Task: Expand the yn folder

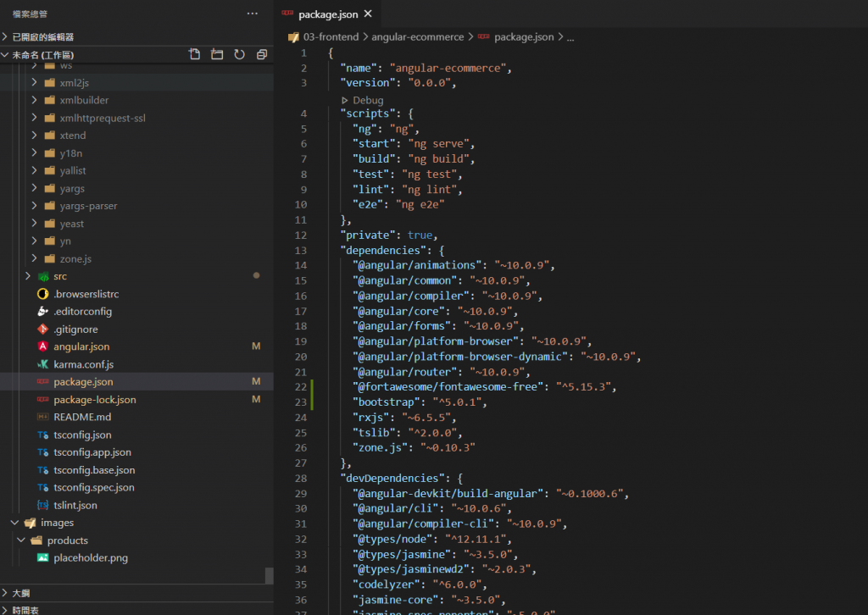Action: click(34, 241)
